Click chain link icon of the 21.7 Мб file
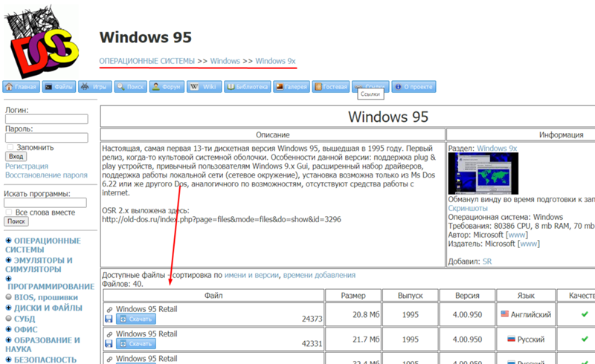595x364 pixels. [x=109, y=334]
